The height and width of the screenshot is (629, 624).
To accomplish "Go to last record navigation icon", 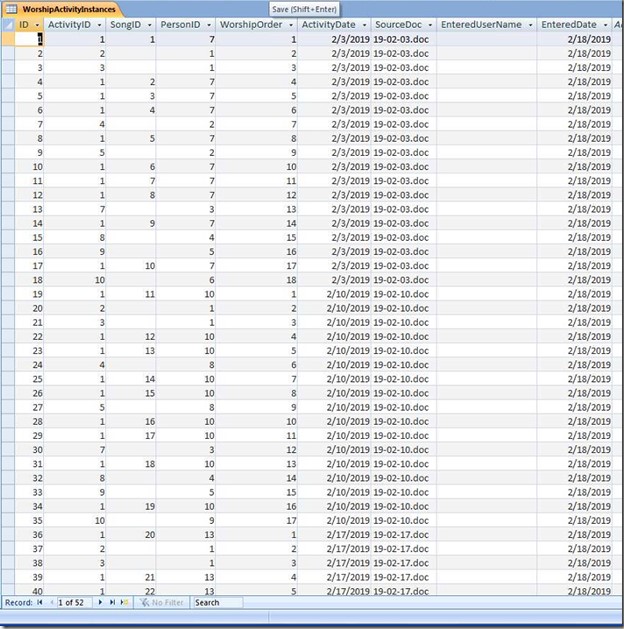I will tap(112, 602).
